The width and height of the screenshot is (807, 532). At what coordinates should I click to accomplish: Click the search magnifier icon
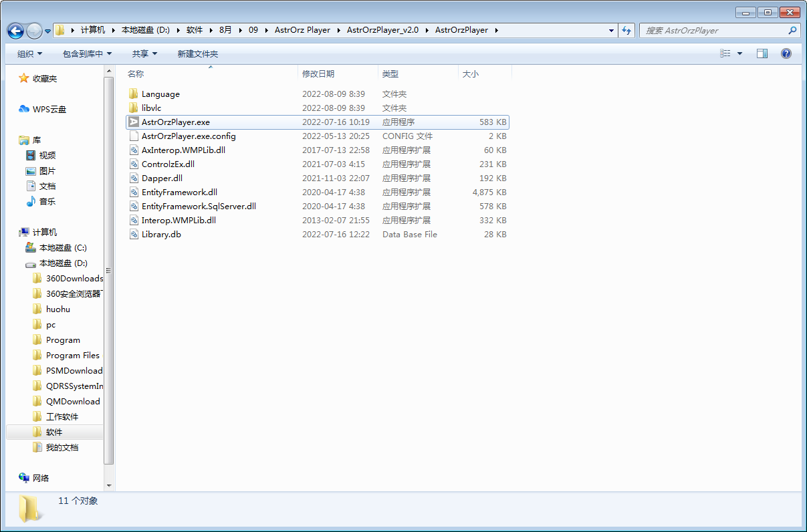(793, 30)
